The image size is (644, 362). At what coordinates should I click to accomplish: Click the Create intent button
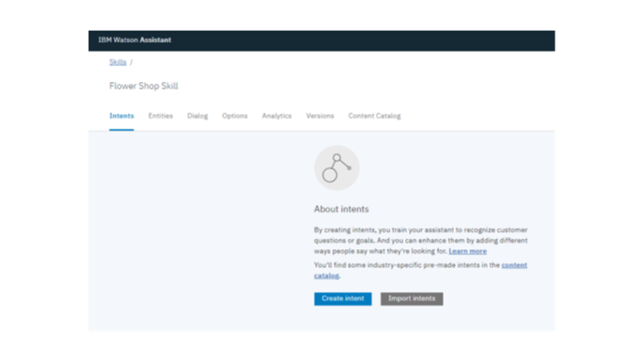(x=343, y=298)
